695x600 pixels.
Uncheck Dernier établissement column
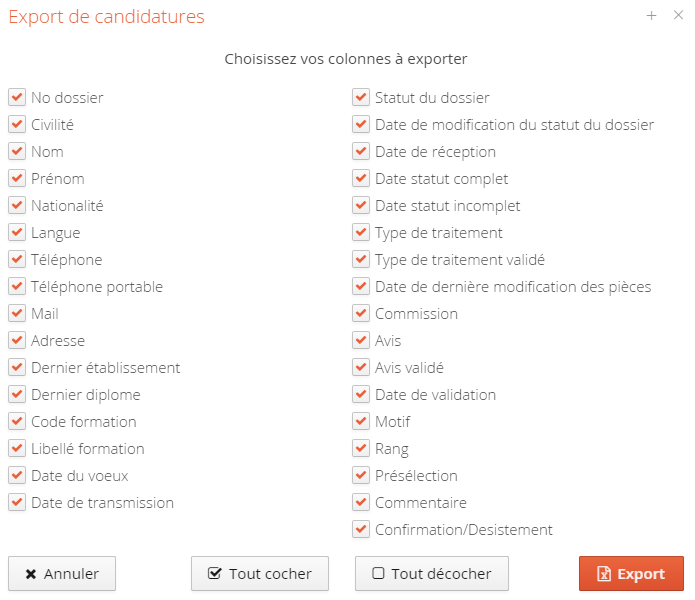(x=17, y=368)
